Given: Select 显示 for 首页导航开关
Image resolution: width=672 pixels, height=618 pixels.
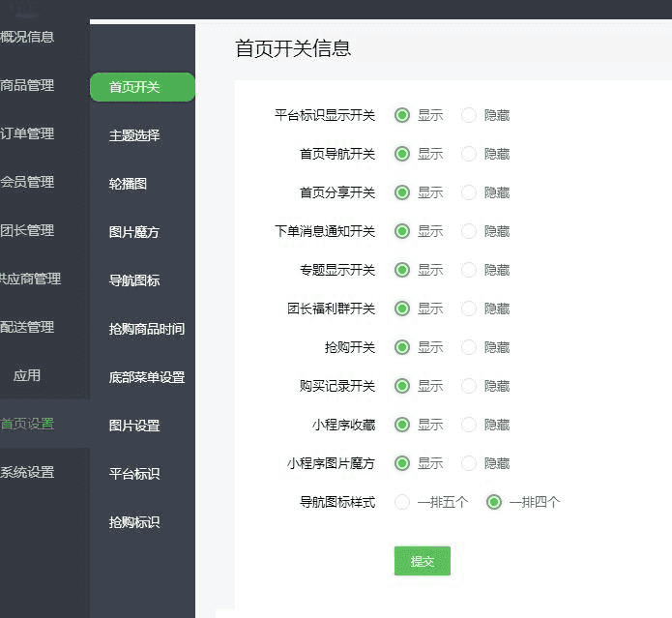Looking at the screenshot, I should (402, 154).
